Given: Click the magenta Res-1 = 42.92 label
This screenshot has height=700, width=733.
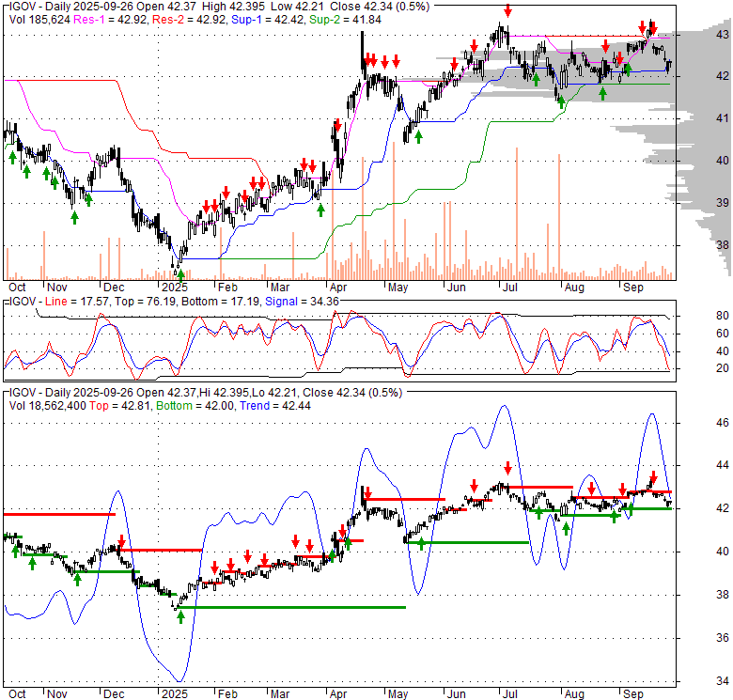Looking at the screenshot, I should tap(111, 20).
